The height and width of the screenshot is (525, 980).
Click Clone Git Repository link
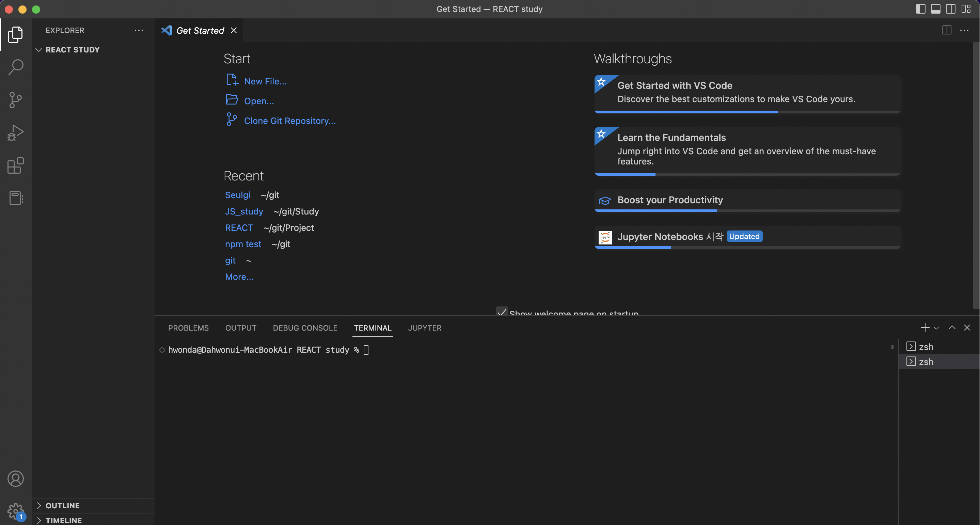[289, 121]
